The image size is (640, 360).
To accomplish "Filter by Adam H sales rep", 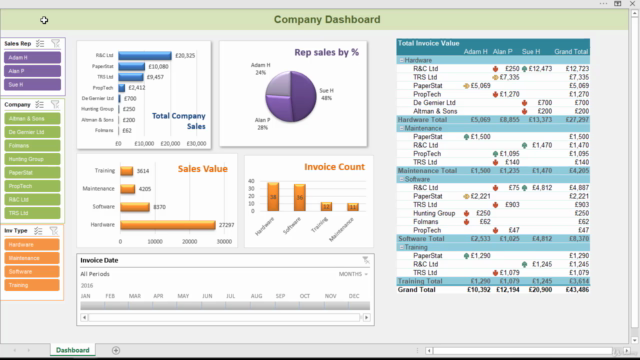I will (x=33, y=58).
